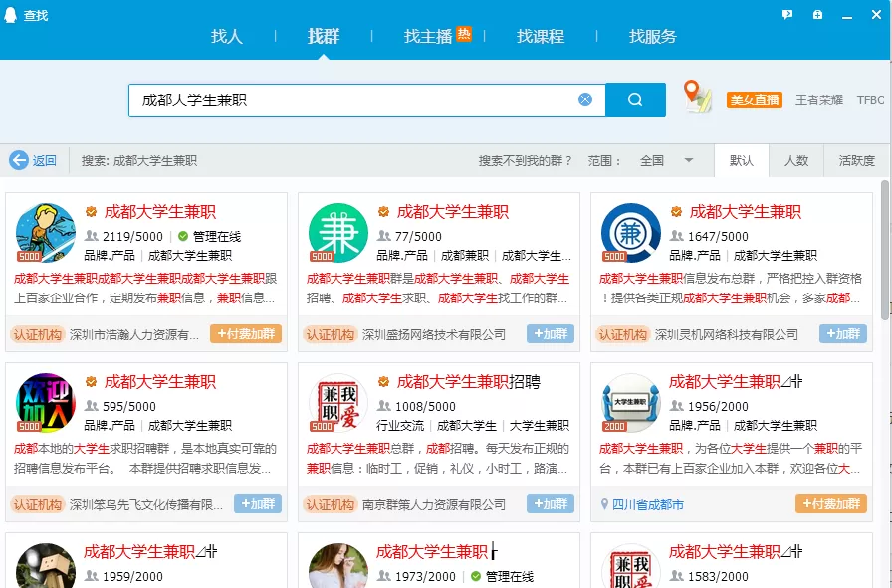Click the vertical results scrollbar

pyautogui.click(x=885, y=249)
